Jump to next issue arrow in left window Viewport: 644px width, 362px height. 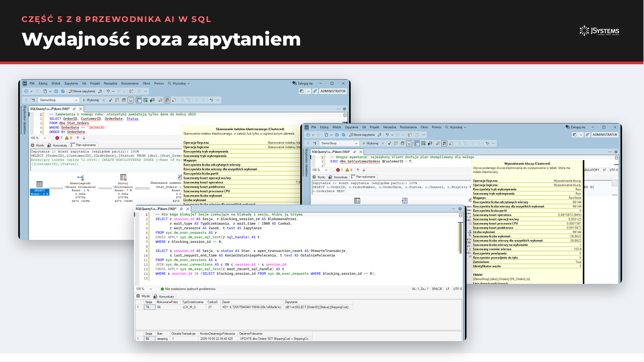[84, 138]
